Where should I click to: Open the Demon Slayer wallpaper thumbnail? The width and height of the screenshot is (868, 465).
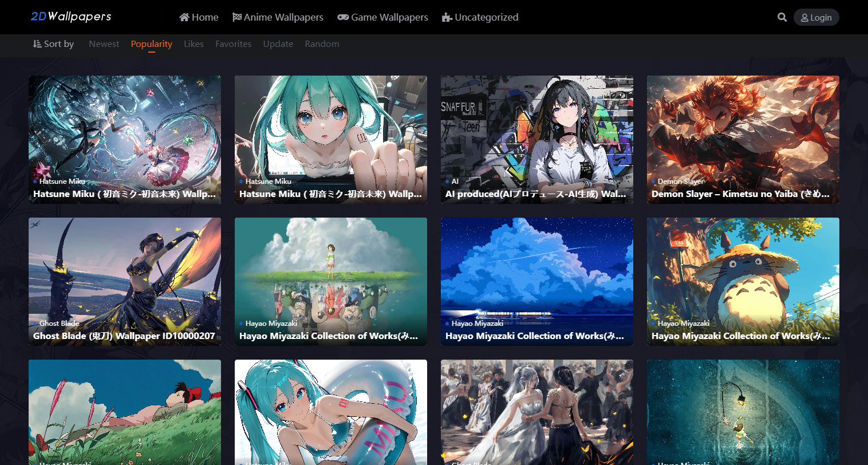click(x=743, y=132)
